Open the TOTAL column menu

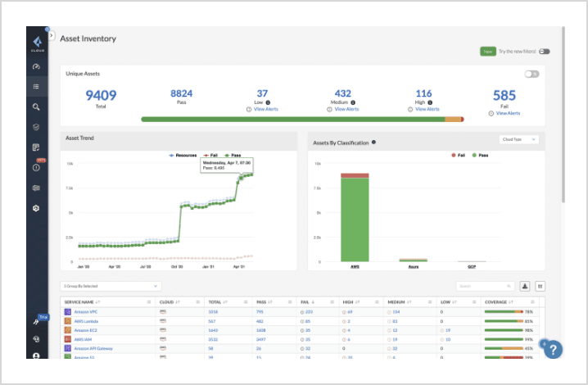point(246,302)
